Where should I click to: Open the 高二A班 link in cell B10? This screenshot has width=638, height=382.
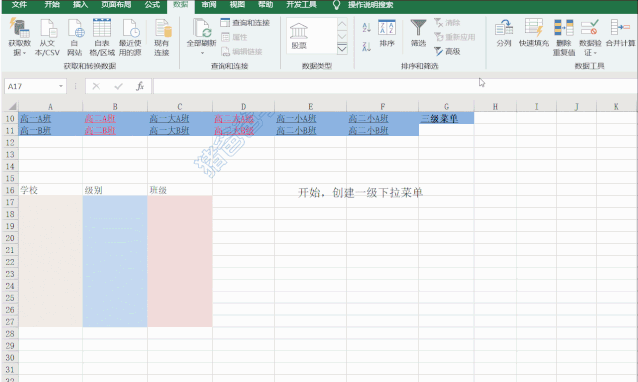(100, 118)
